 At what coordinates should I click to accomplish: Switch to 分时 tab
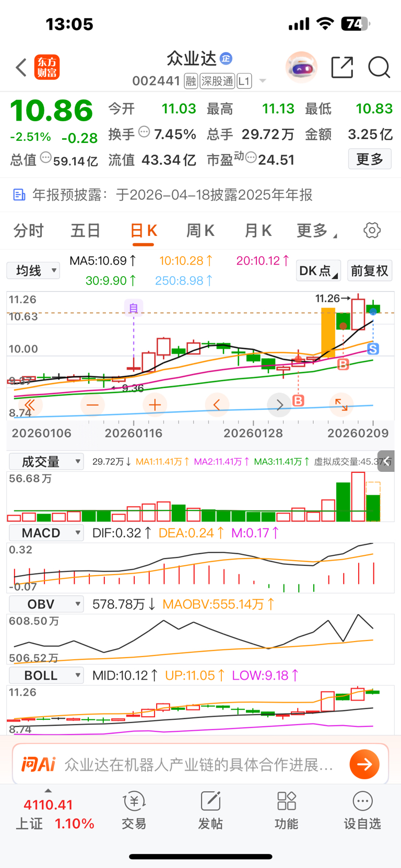[29, 230]
